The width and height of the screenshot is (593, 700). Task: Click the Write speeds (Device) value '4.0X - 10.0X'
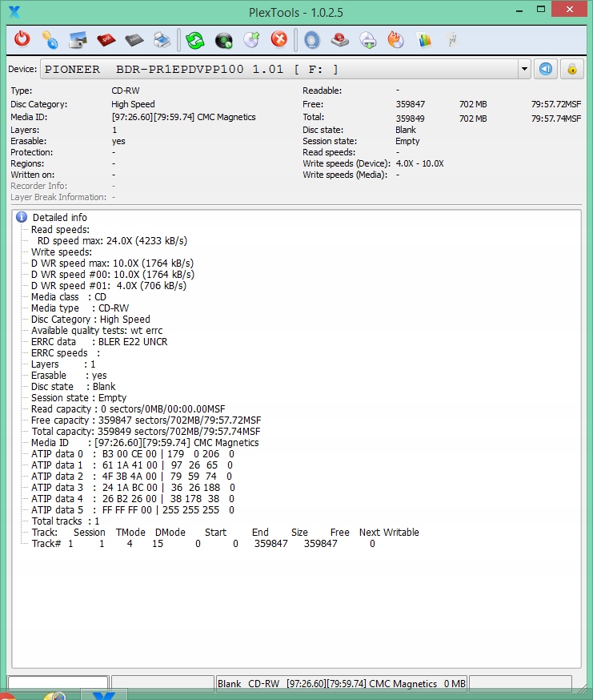pos(419,163)
